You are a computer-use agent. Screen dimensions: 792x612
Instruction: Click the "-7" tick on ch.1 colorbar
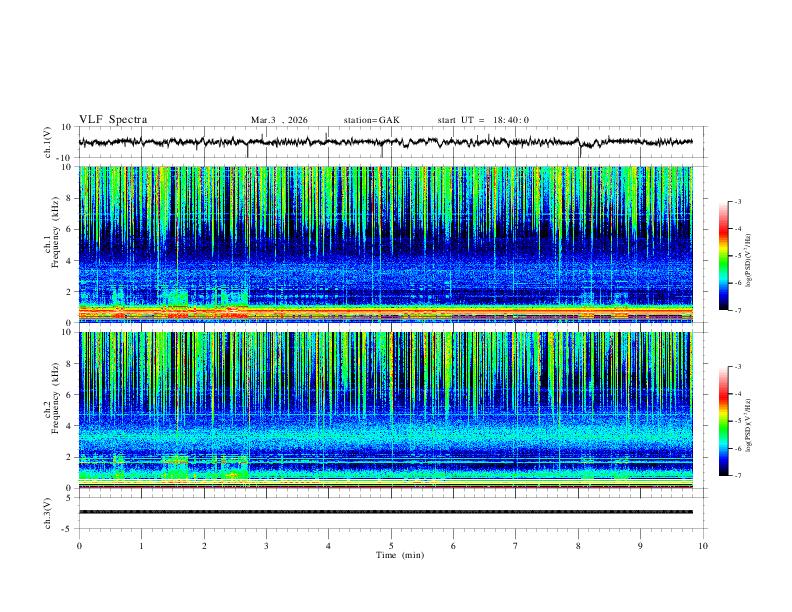click(737, 310)
